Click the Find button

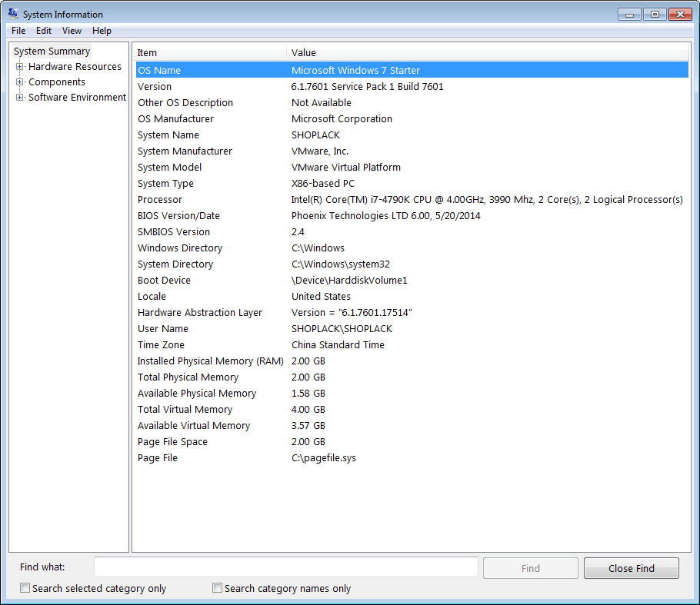[530, 568]
